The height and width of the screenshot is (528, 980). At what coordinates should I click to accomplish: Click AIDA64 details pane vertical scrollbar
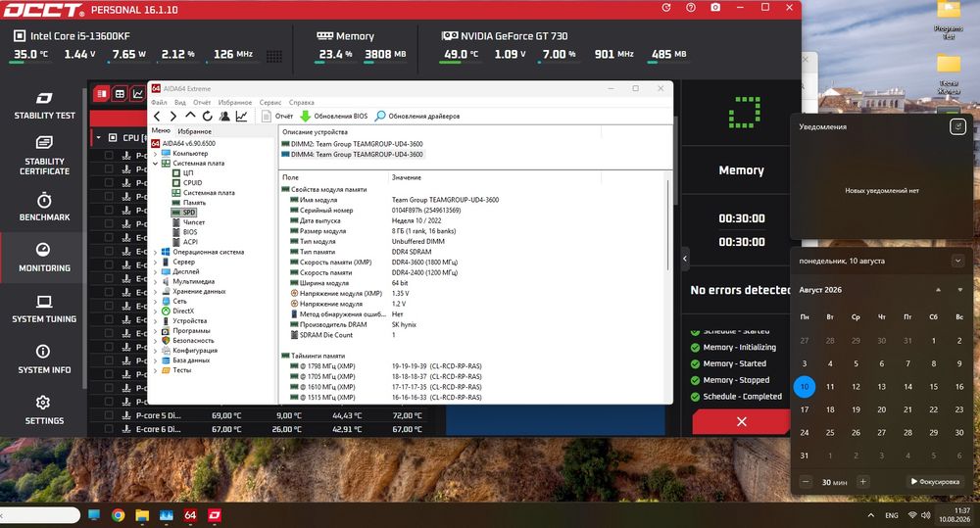(668, 224)
